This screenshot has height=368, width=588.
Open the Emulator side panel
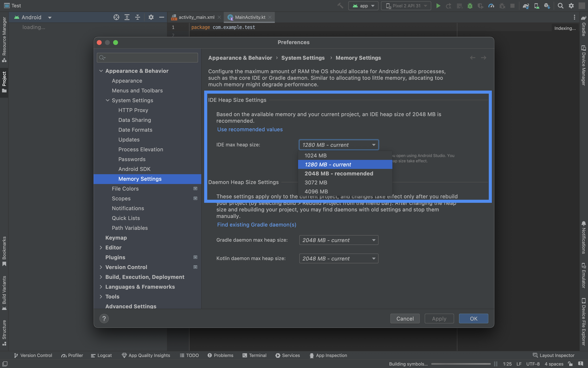click(584, 276)
